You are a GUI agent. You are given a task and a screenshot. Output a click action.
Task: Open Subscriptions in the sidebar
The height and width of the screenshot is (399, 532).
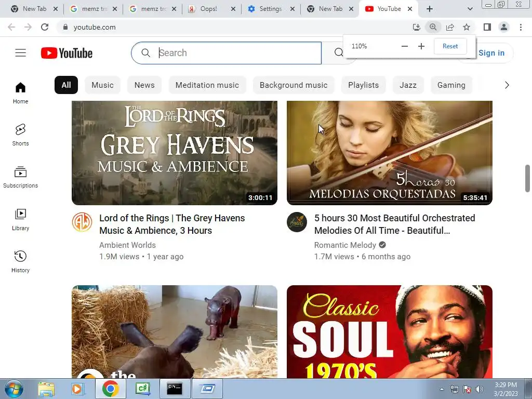point(20,177)
